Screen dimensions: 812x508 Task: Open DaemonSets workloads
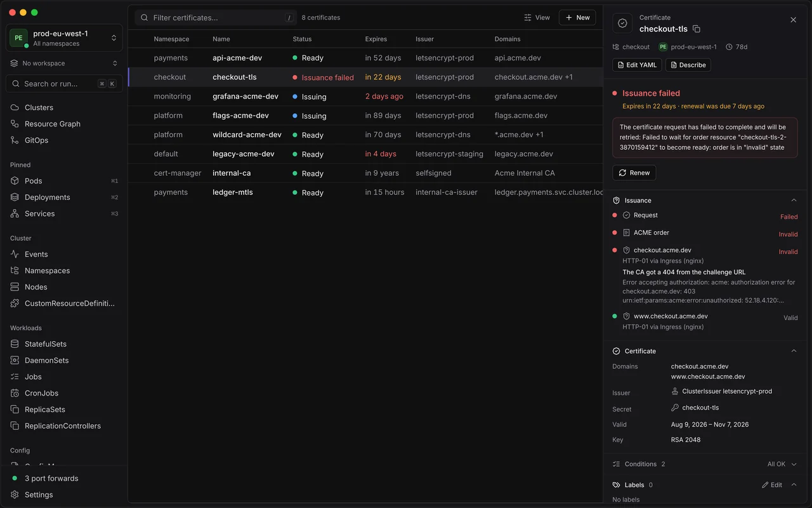[64, 361]
